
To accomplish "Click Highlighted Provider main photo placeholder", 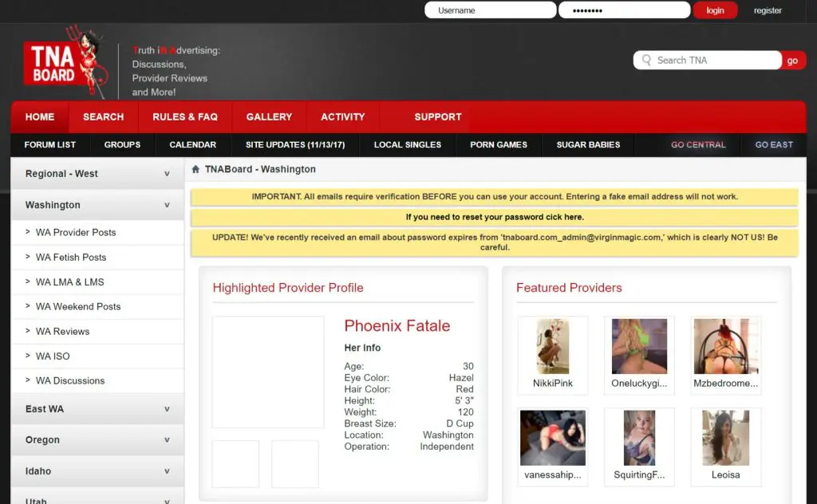I will pyautogui.click(x=268, y=372).
